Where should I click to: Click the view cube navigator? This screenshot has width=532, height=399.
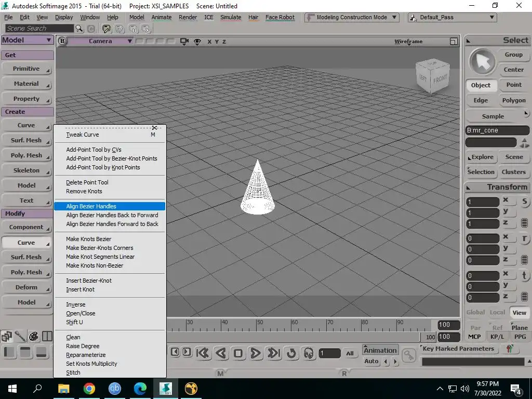click(433, 76)
